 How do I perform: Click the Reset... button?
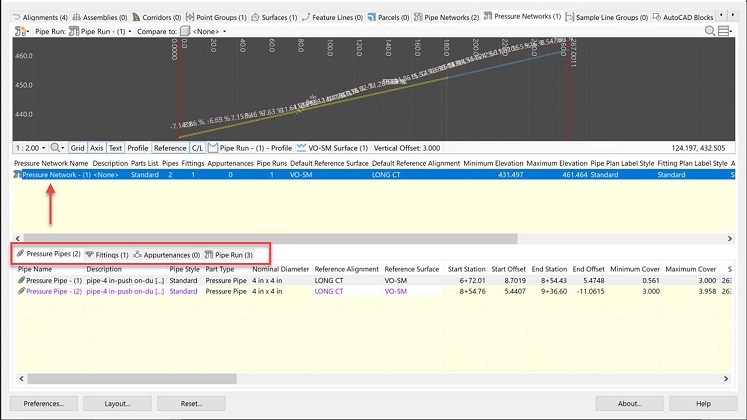(x=191, y=403)
